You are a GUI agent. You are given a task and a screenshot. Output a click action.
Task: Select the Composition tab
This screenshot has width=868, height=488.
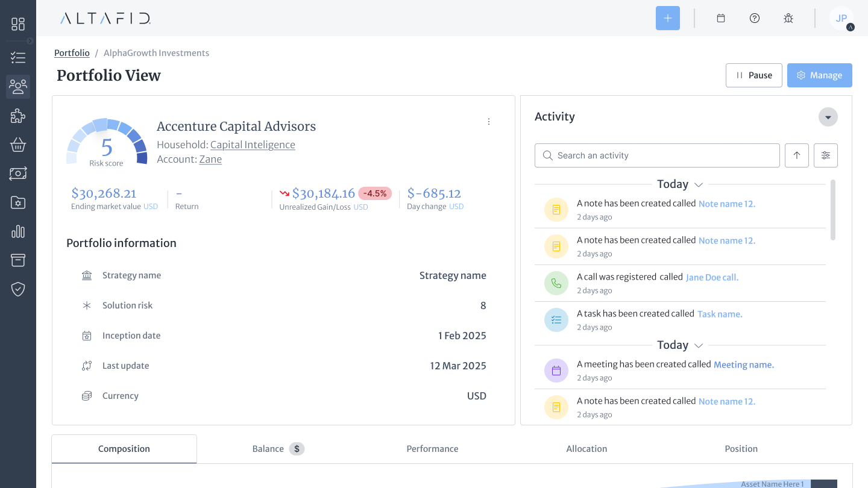tap(124, 449)
